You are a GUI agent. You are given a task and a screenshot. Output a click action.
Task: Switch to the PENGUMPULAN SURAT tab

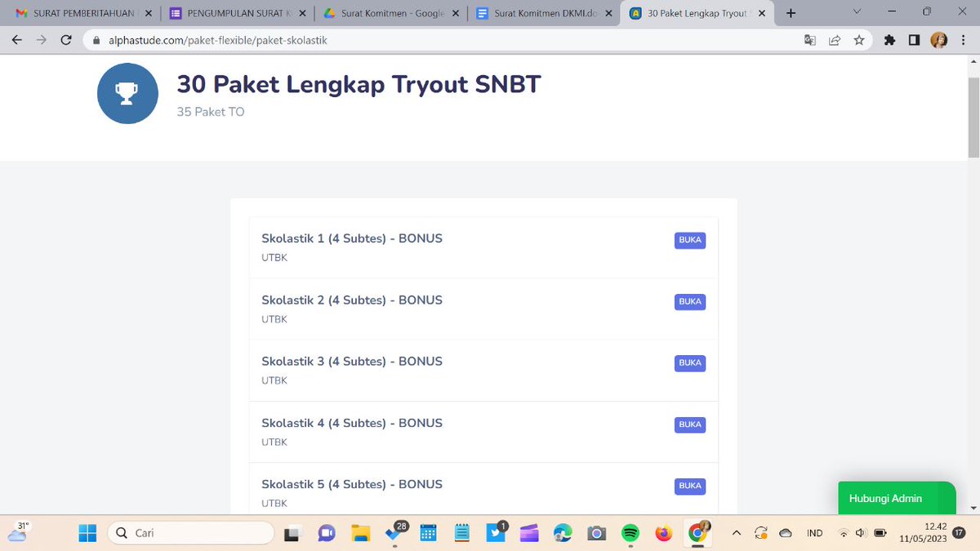click(237, 13)
